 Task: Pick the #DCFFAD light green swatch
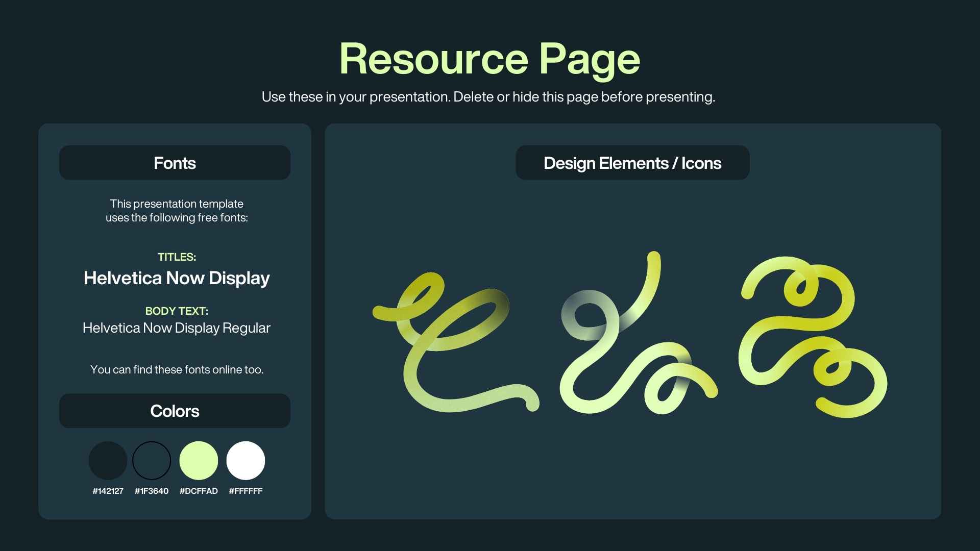click(199, 461)
